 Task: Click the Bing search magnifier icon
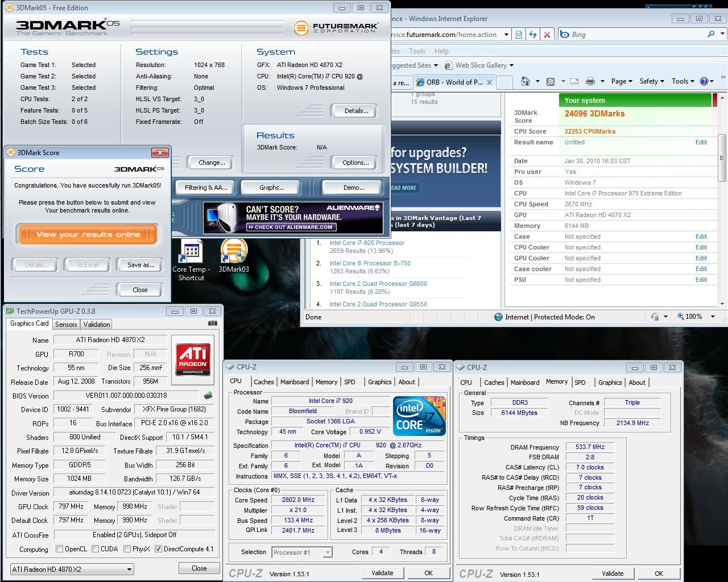(x=711, y=34)
